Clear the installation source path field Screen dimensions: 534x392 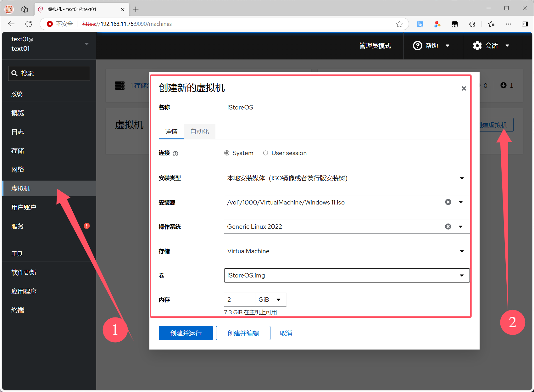[x=448, y=202]
